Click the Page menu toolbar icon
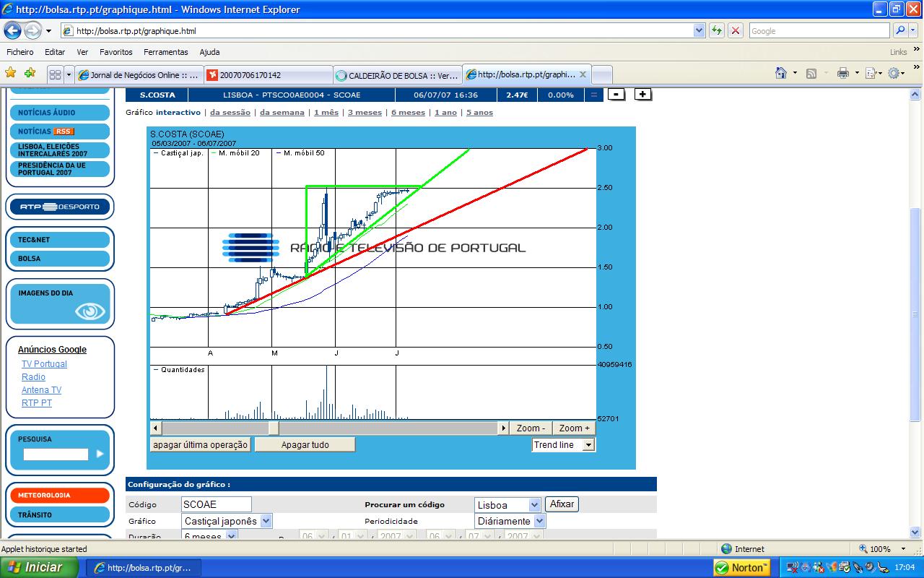 click(x=871, y=73)
